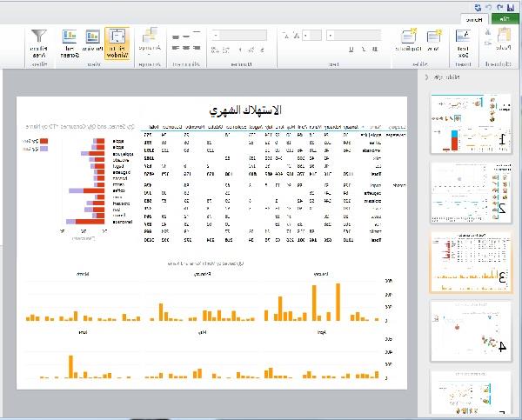Select view thumbnail 4
This screenshot has height=420, width=522.
click(471, 331)
